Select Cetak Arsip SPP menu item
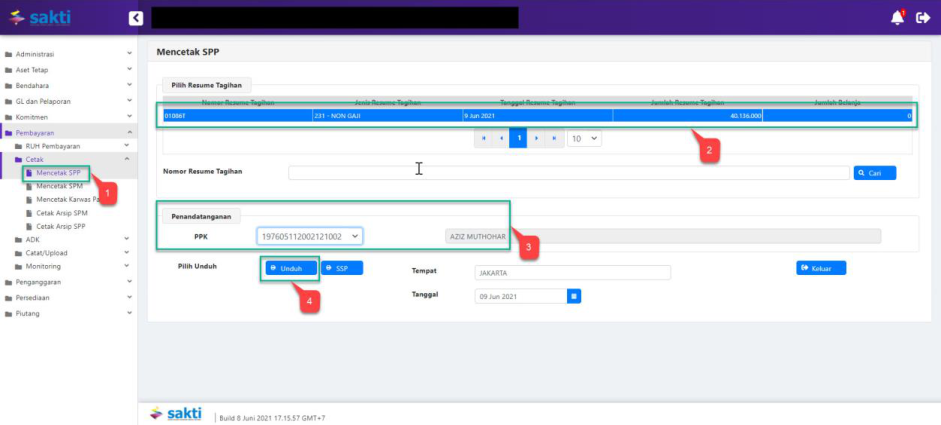941x425 pixels. tap(62, 226)
